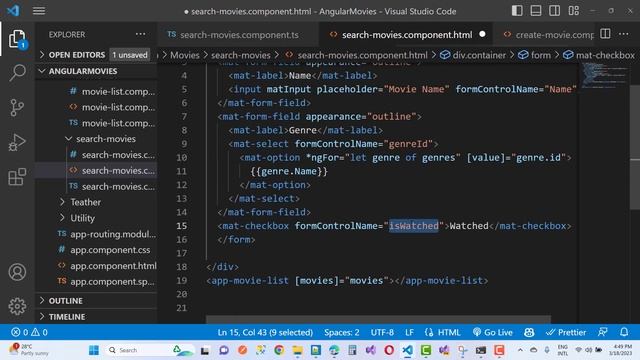
Task: Expand the Utility folder
Action: coord(82,218)
